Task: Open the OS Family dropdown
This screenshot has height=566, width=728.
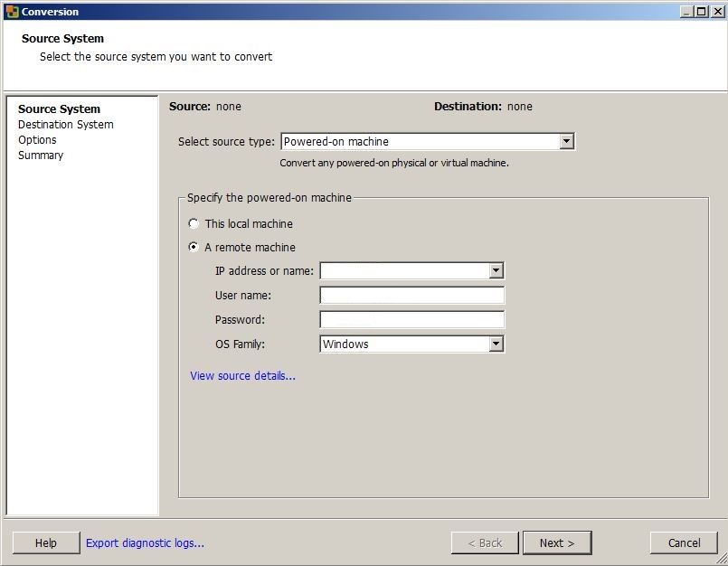Action: (x=496, y=344)
